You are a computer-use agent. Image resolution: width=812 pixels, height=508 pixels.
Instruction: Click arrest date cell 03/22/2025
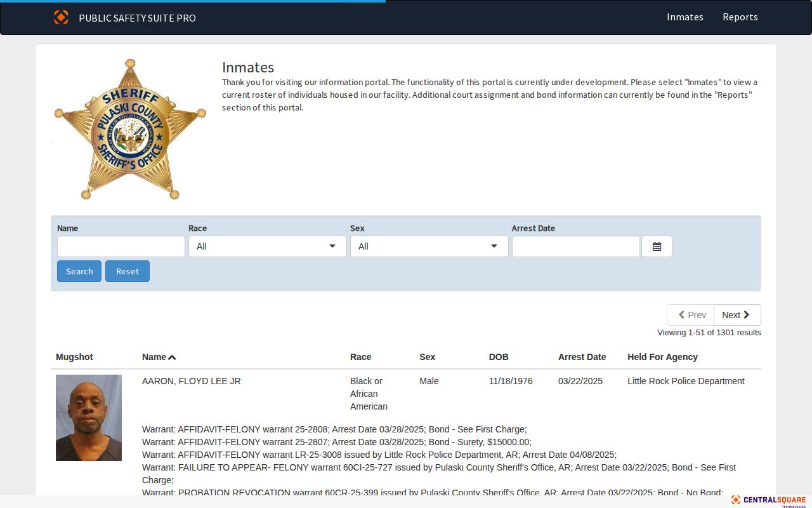pos(580,381)
